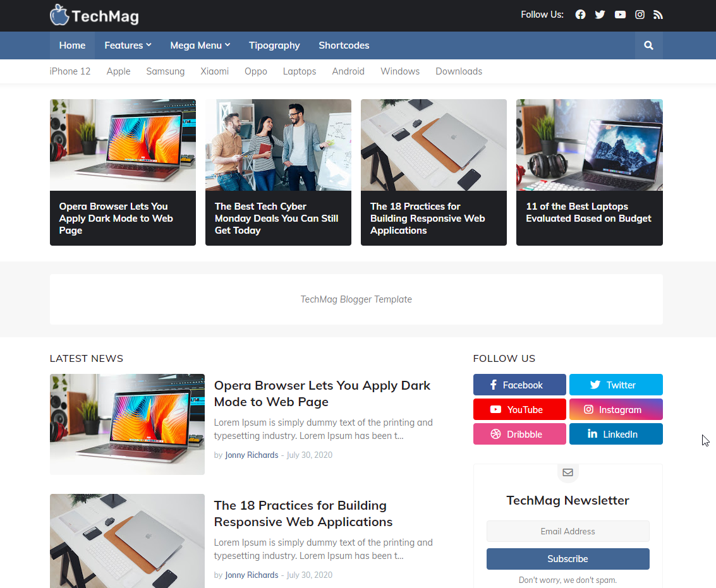Click author Jonny Richards on the 18 Practices article

(x=252, y=575)
